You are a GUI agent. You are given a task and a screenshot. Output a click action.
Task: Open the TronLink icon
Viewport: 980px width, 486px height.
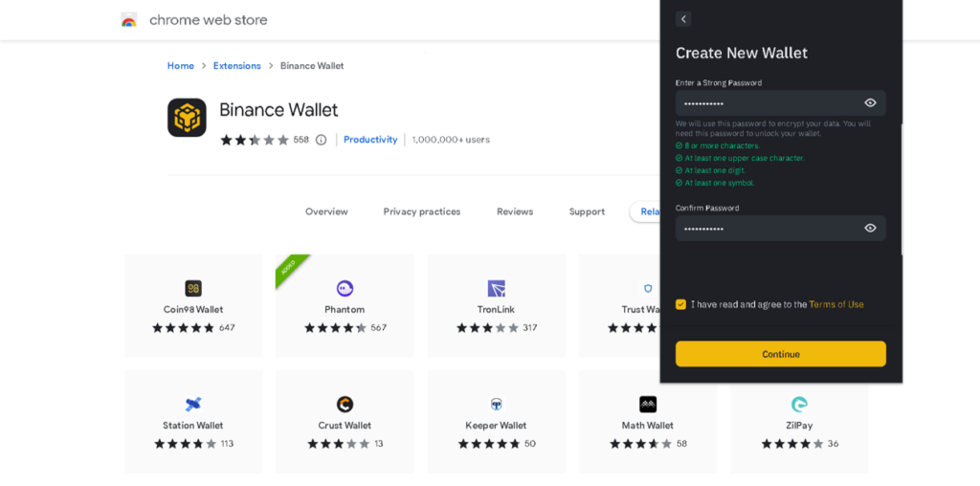tap(497, 288)
